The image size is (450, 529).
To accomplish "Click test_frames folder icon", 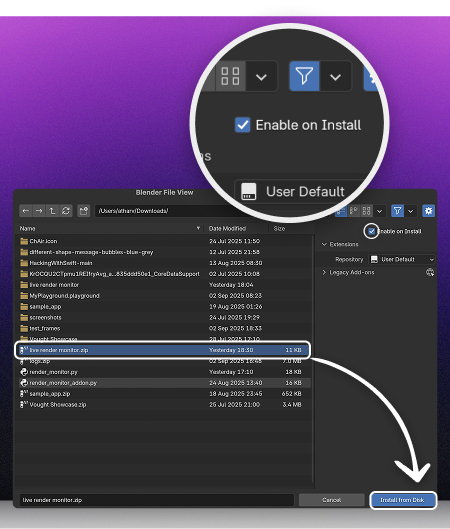I will pyautogui.click(x=24, y=328).
